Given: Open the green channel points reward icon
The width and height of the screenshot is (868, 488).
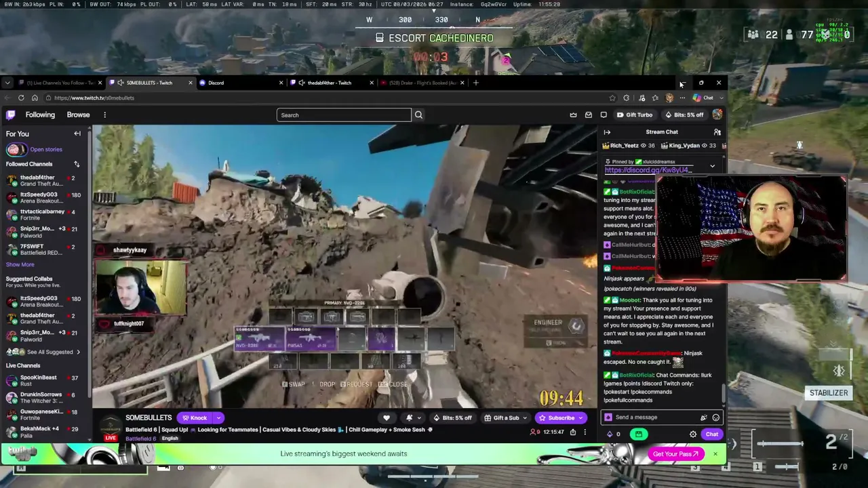Looking at the screenshot, I should [x=639, y=434].
